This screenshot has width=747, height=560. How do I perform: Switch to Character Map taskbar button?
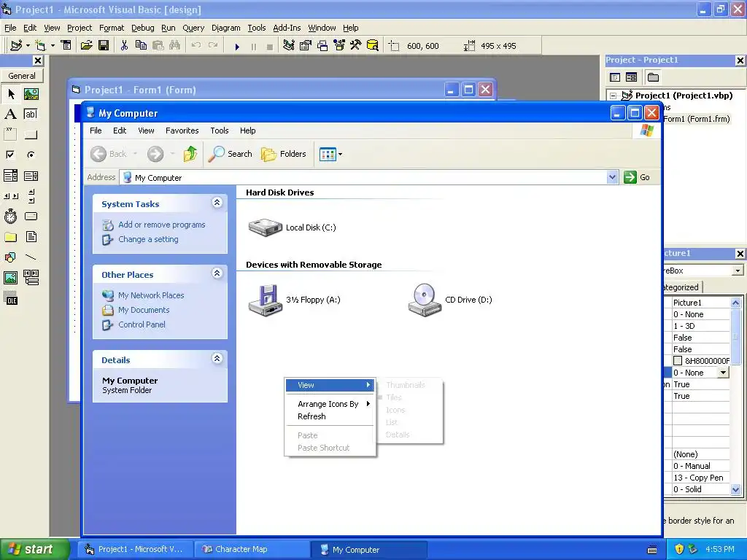(252, 549)
